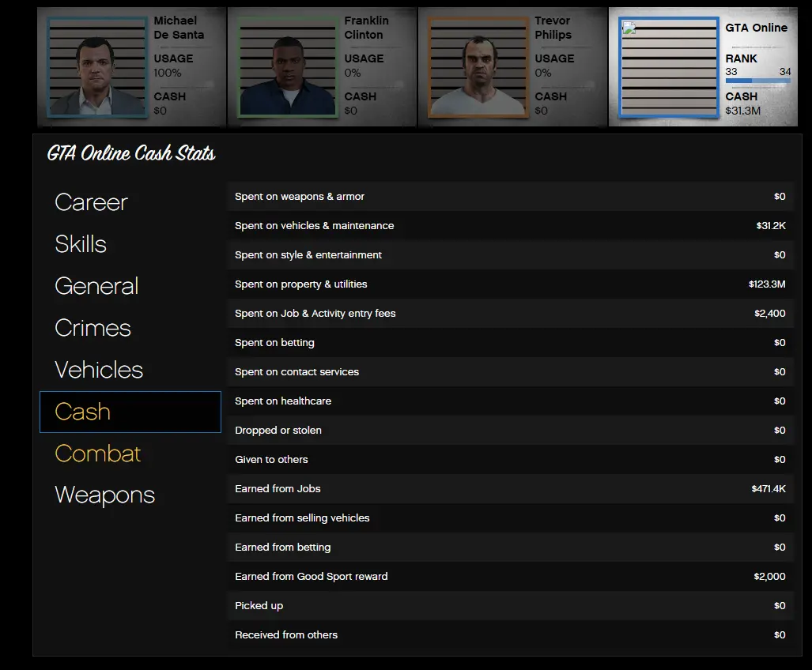Screen dimensions: 812x670
Task: Click the $2,000 Good Sport value
Action: [x=769, y=576]
